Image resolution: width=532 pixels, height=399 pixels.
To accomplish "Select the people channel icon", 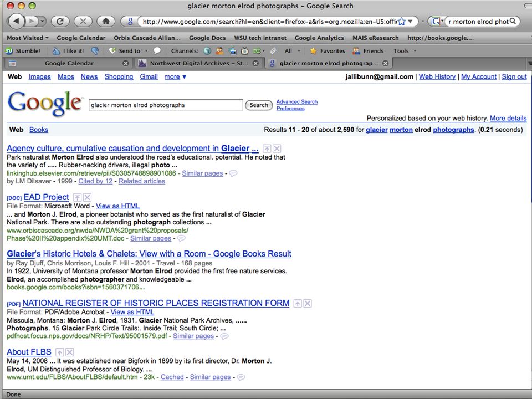I will (x=220, y=51).
